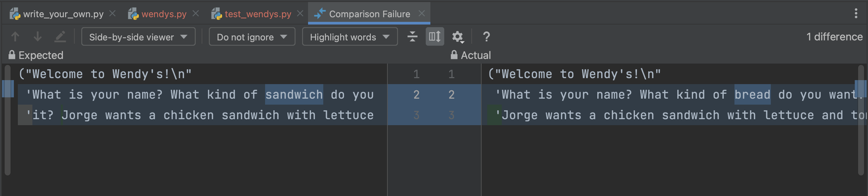Switch to the test_wendys.py tab
Viewport: 868px width, 196px height.
pyautogui.click(x=258, y=15)
